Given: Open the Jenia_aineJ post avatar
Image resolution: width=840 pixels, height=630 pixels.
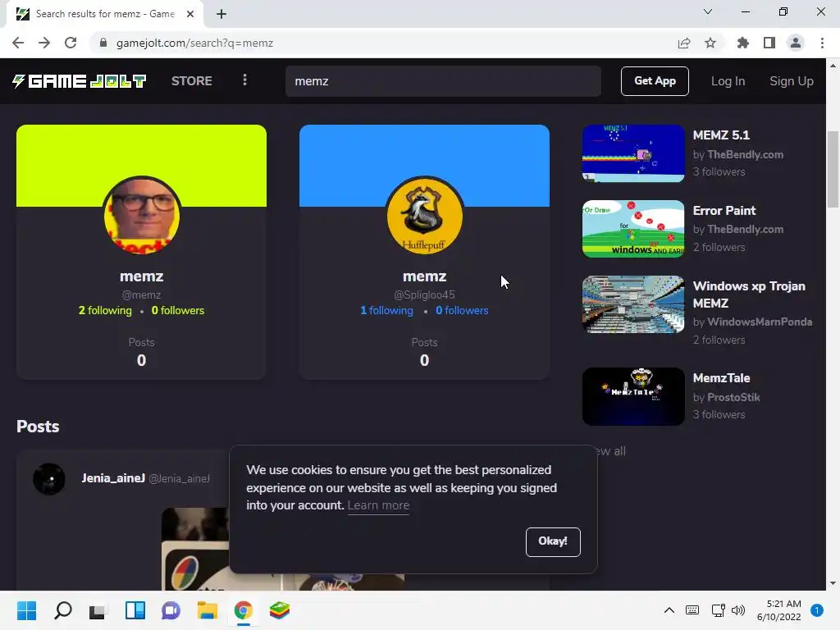Looking at the screenshot, I should click(x=49, y=479).
